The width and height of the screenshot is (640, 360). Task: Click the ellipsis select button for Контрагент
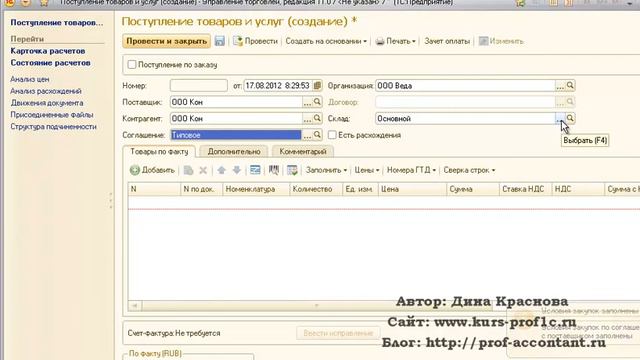pyautogui.click(x=307, y=118)
